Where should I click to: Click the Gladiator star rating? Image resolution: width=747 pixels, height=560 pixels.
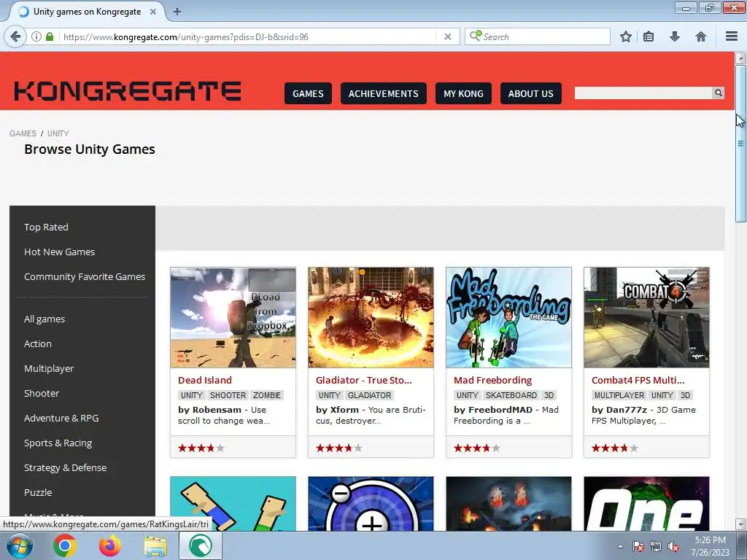coord(338,448)
